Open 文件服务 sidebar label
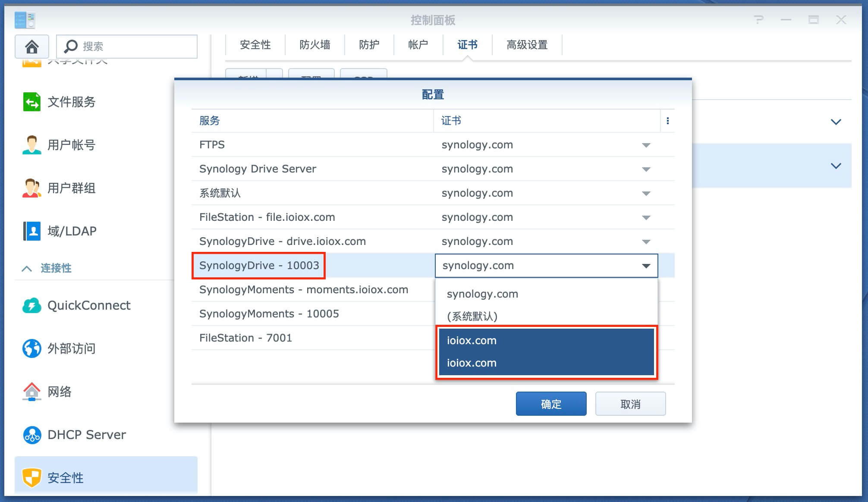 72,102
